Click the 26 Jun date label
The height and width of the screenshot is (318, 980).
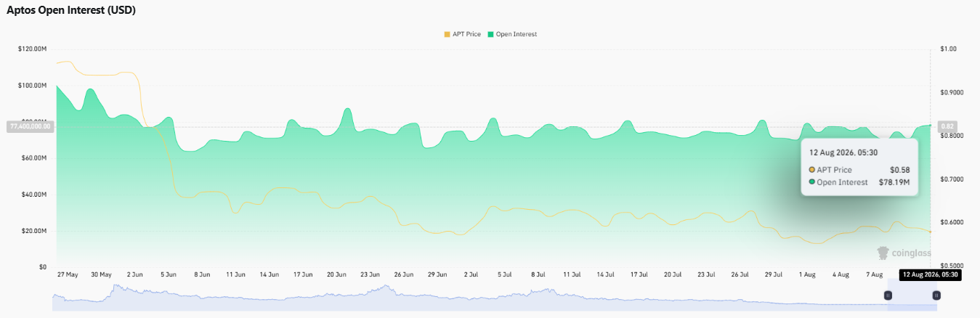click(403, 275)
